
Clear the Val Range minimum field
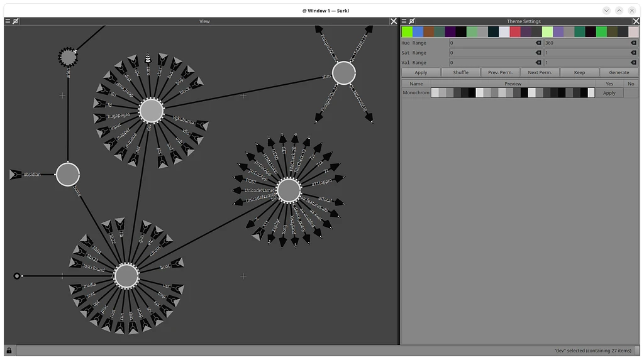[x=538, y=62]
